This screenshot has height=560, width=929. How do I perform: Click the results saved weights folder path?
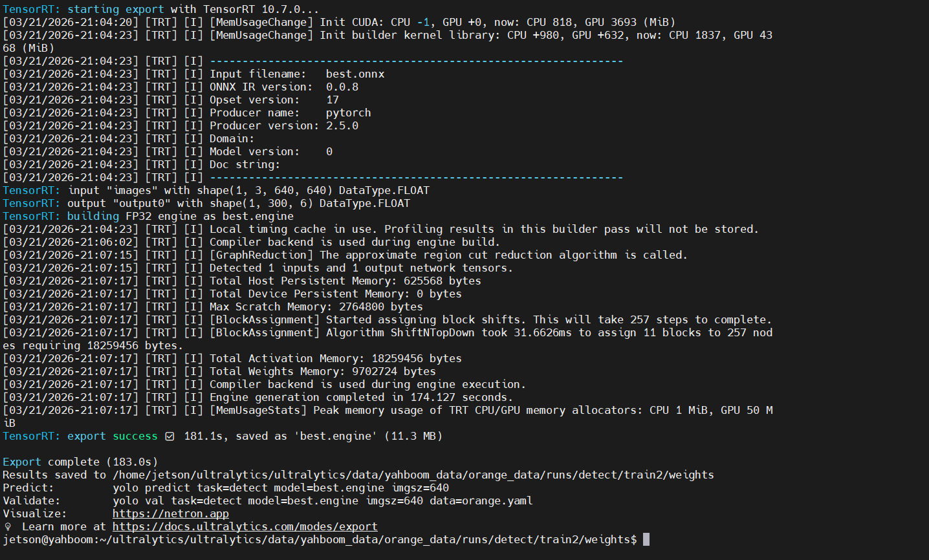point(413,475)
